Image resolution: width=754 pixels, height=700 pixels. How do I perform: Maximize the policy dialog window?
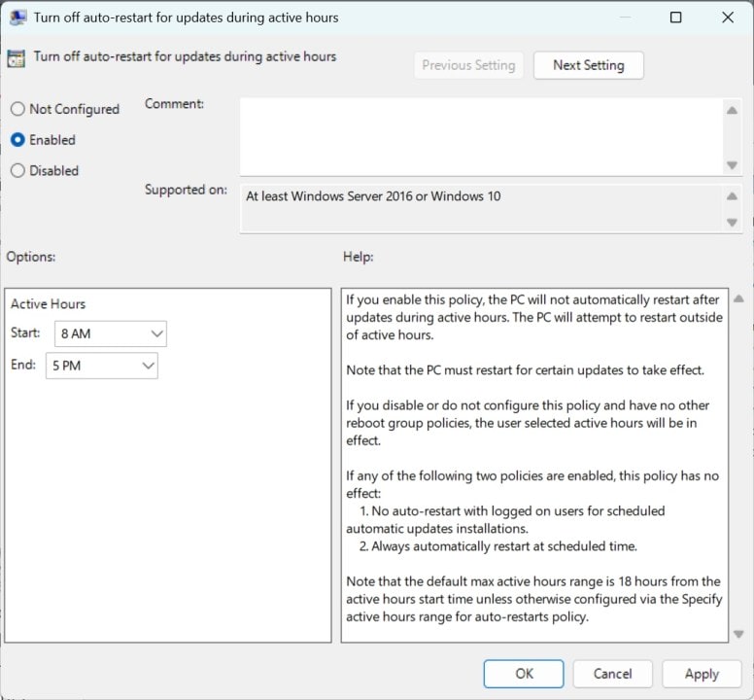[x=675, y=17]
